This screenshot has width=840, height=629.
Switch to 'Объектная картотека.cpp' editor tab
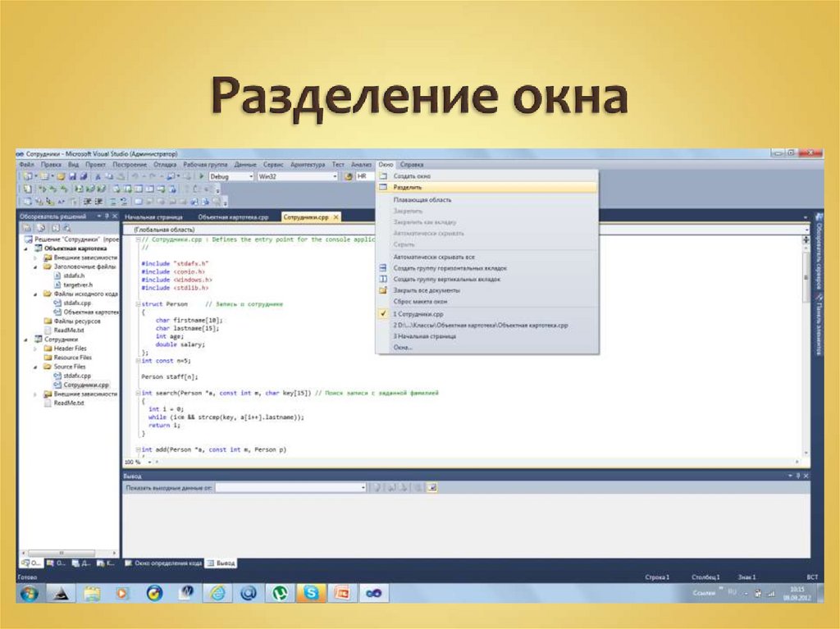tap(233, 217)
